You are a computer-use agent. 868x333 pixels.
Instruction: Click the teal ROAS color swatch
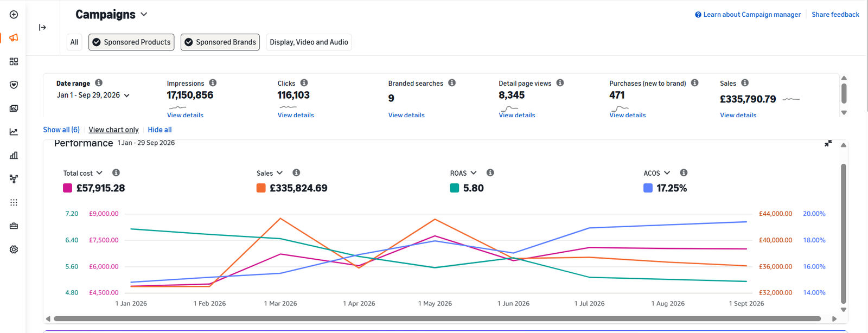pos(455,188)
